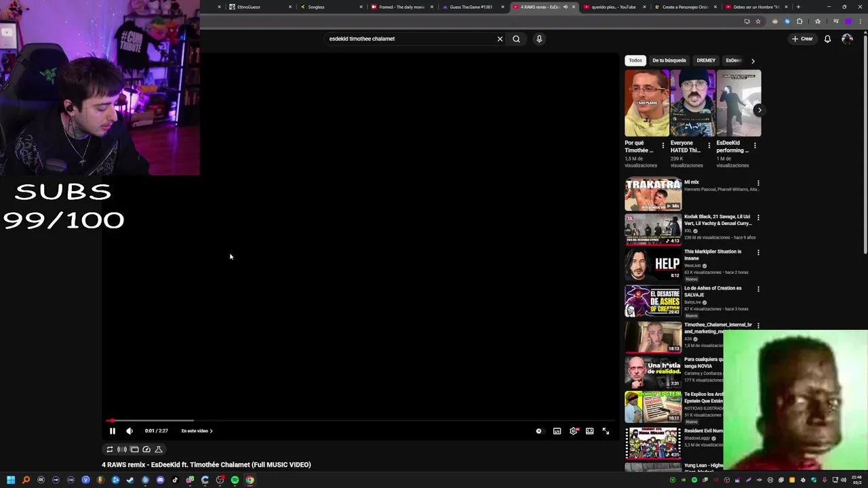868x488 pixels.
Task: Bookmark this page with star icon
Action: tap(758, 22)
